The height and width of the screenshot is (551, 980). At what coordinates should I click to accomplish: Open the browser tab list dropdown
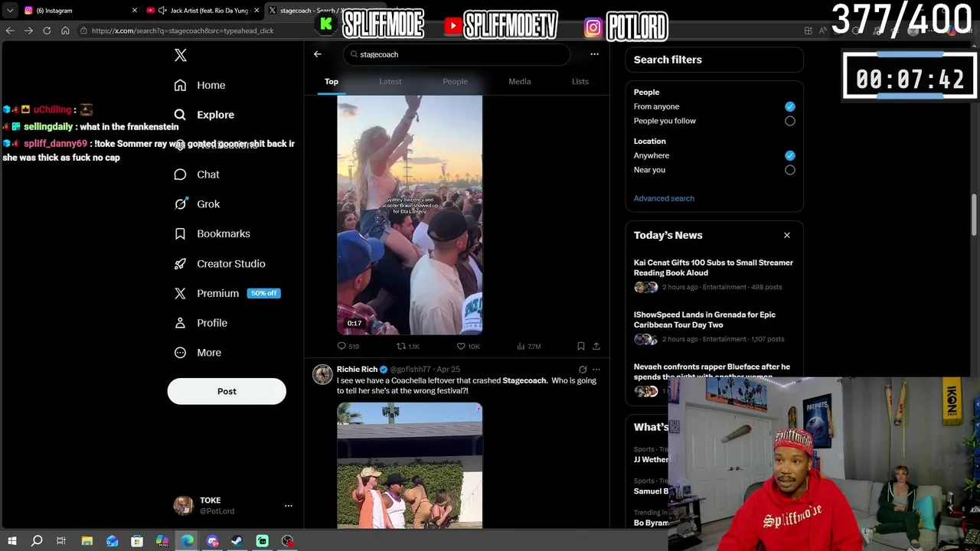(9, 11)
